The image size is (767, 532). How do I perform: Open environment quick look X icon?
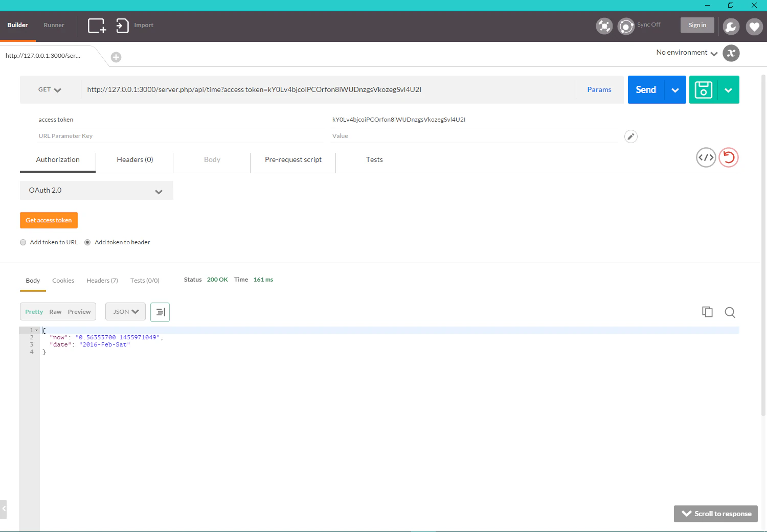[x=731, y=53]
